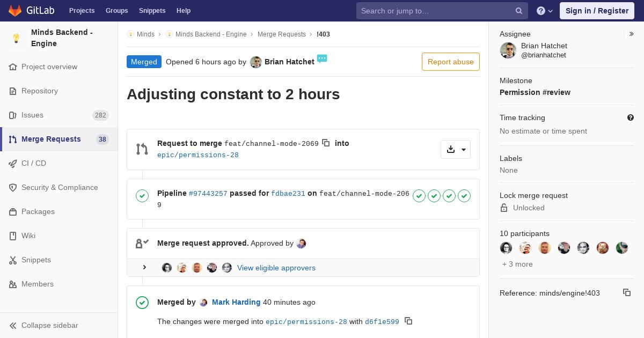
Task: Open commit fdbae231
Action: coord(288,194)
